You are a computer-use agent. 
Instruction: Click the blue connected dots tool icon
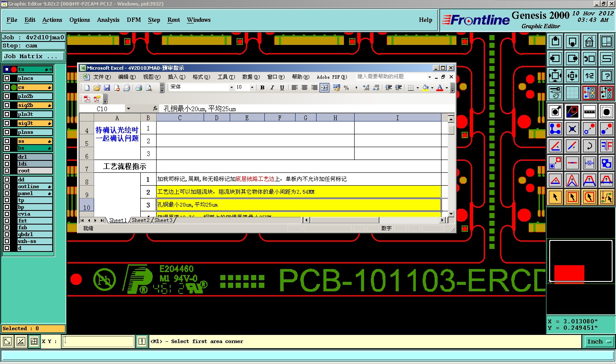[555, 129]
